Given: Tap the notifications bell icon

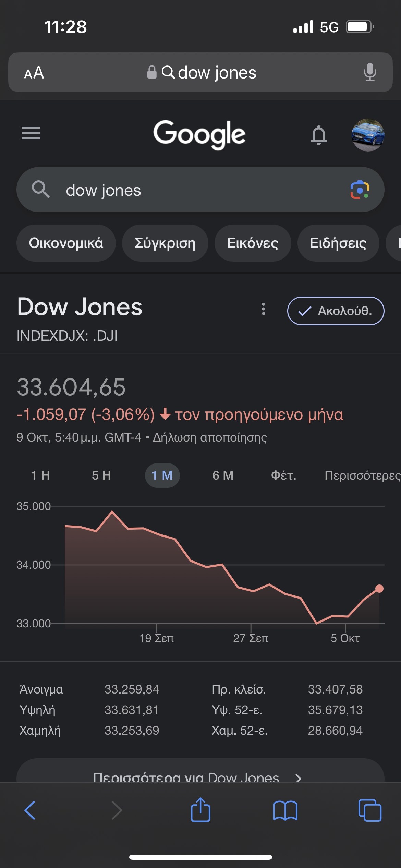Looking at the screenshot, I should pos(318,135).
